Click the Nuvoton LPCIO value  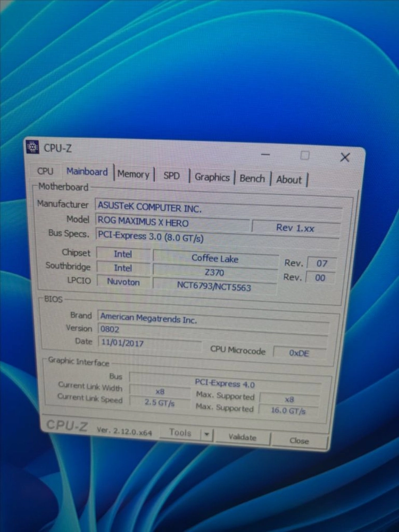123,281
